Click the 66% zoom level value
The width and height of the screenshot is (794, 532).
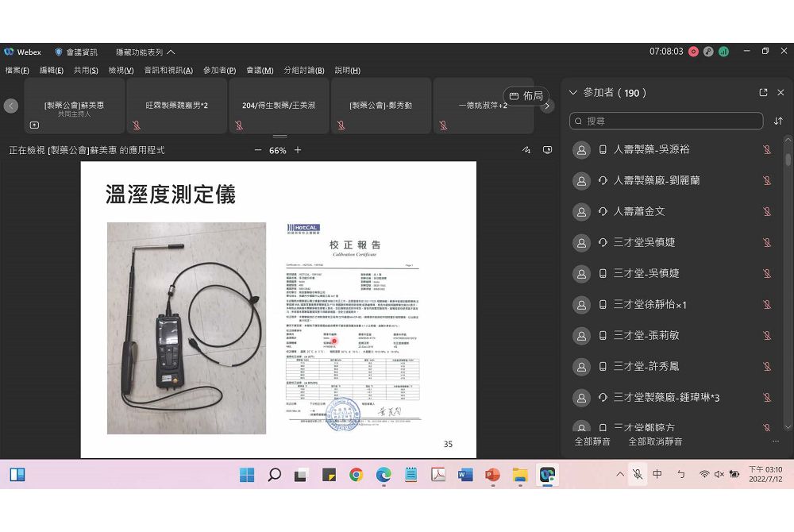pyautogui.click(x=277, y=151)
